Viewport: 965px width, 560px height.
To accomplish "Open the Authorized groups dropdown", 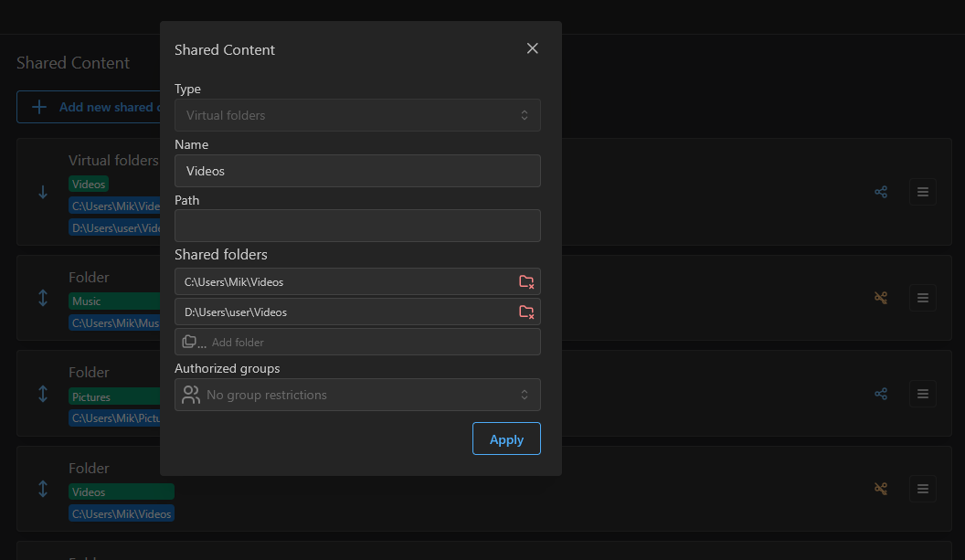I will [x=357, y=395].
